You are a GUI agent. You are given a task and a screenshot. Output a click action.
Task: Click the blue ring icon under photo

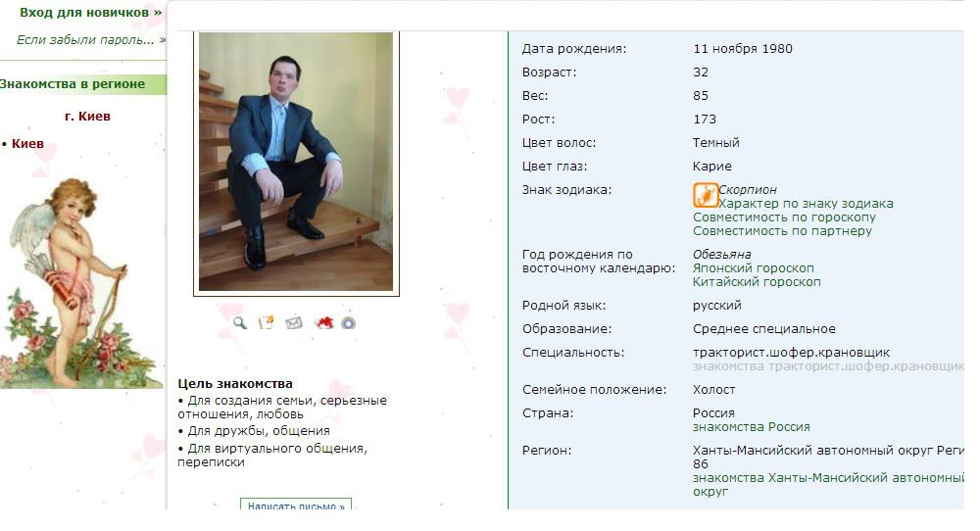pos(349,323)
